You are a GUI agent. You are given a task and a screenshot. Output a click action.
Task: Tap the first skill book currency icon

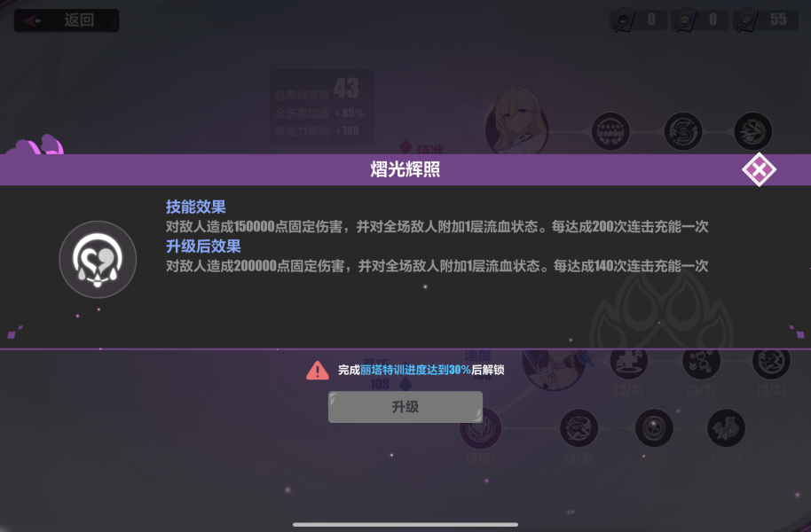[x=625, y=20]
